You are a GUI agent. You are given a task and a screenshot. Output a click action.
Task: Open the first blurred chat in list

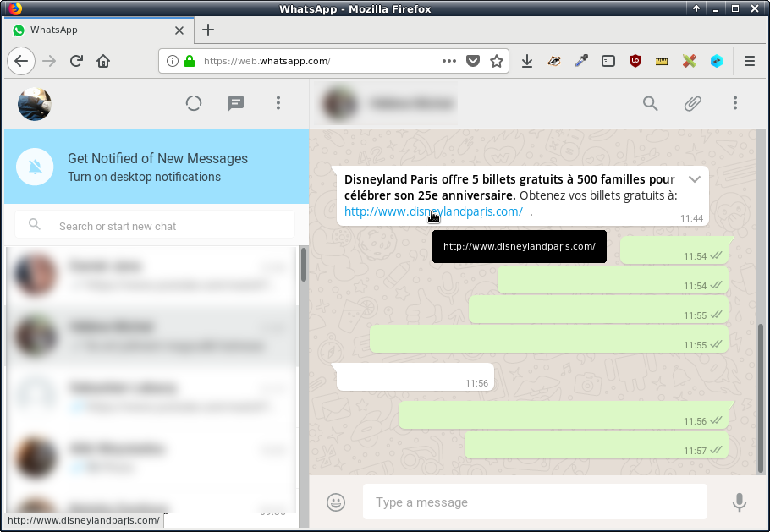(x=151, y=275)
